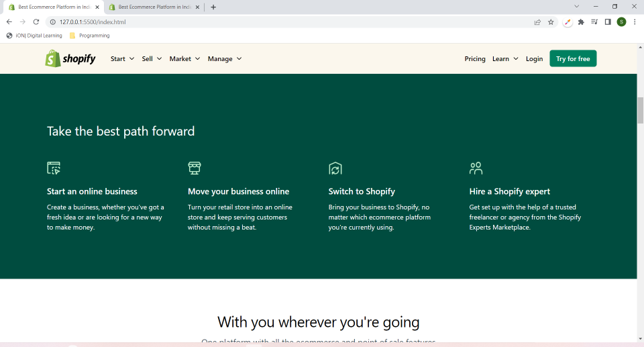Click the share page icon in address bar
Screen dimensions: 644x347
[x=537, y=22]
